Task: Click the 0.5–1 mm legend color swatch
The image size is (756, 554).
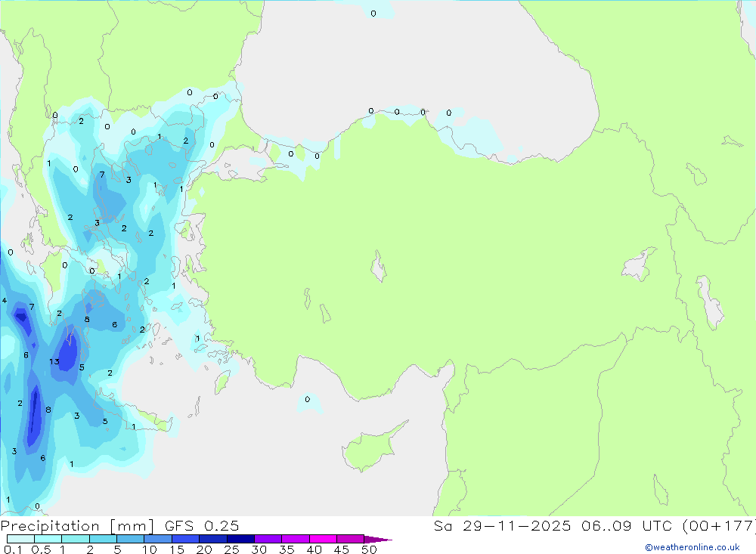Action: tap(48, 539)
